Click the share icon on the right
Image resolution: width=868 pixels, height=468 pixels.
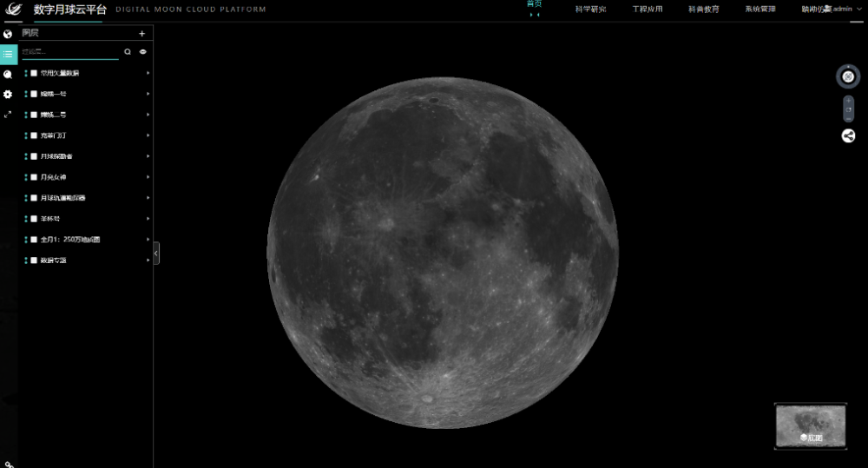(x=848, y=135)
